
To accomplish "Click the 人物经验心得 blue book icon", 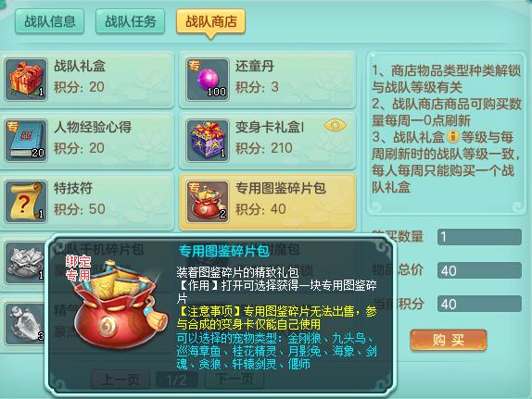I will (26, 141).
